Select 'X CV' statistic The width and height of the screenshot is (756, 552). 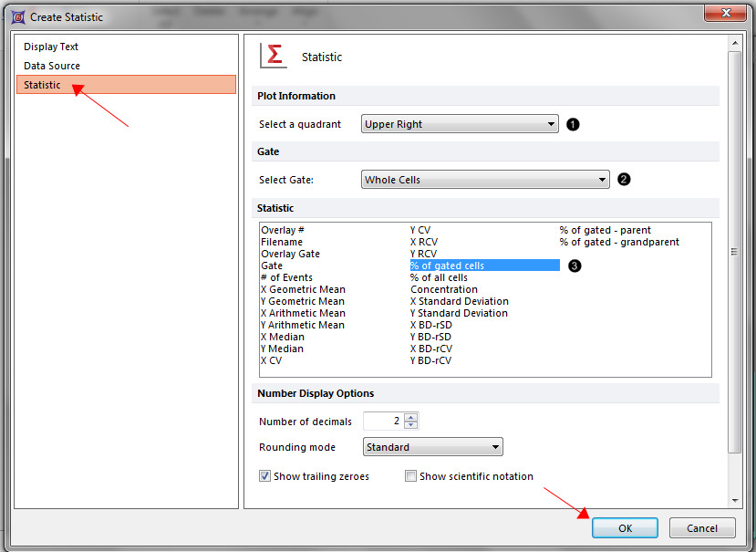pyautogui.click(x=271, y=360)
